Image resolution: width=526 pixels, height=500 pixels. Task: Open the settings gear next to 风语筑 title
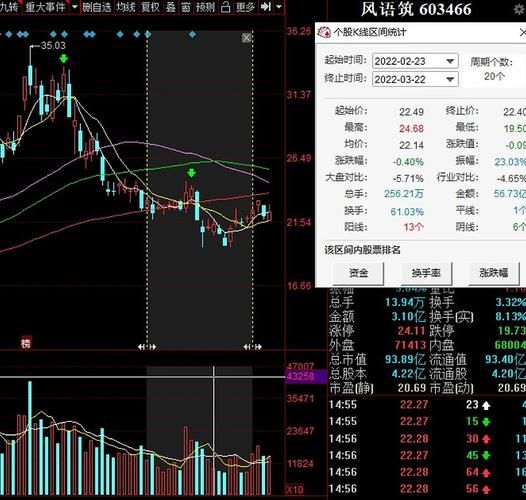(x=520, y=9)
